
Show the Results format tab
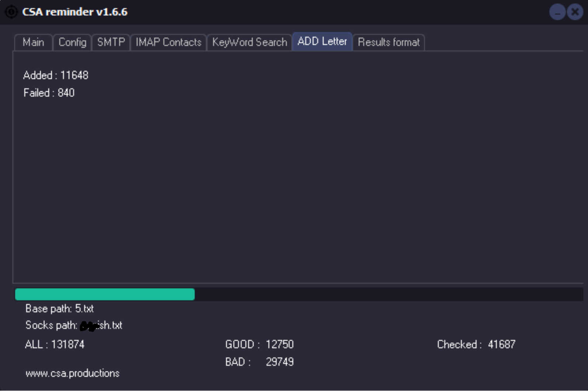(389, 42)
